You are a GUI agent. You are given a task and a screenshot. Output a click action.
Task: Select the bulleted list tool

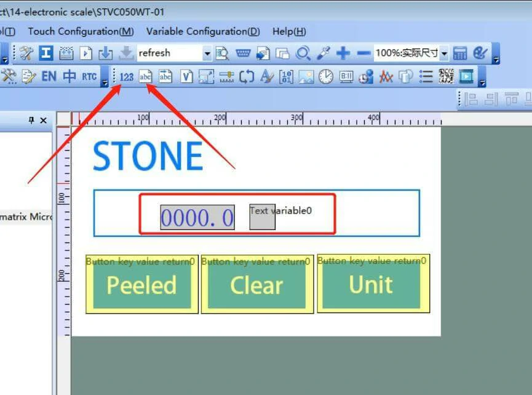tap(426, 77)
